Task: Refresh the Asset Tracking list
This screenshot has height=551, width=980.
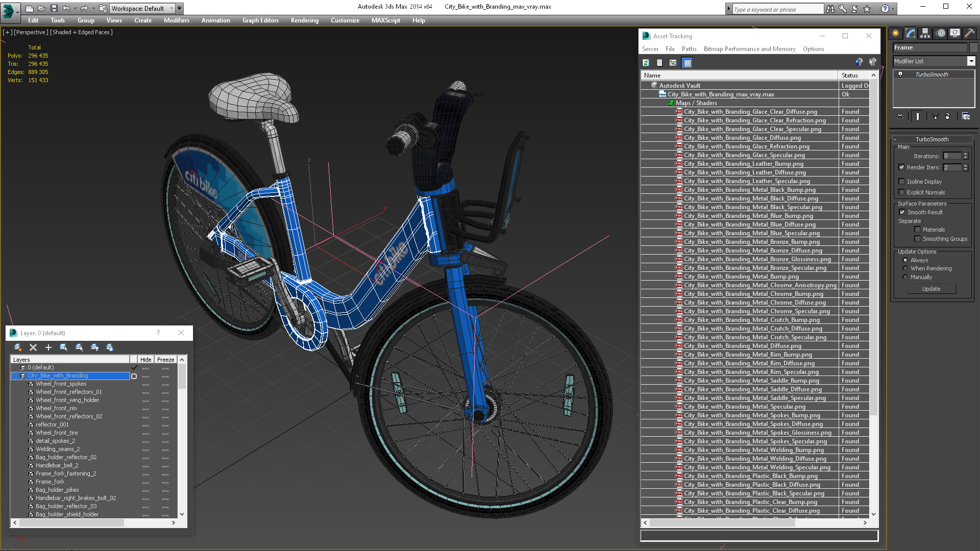Action: click(646, 63)
